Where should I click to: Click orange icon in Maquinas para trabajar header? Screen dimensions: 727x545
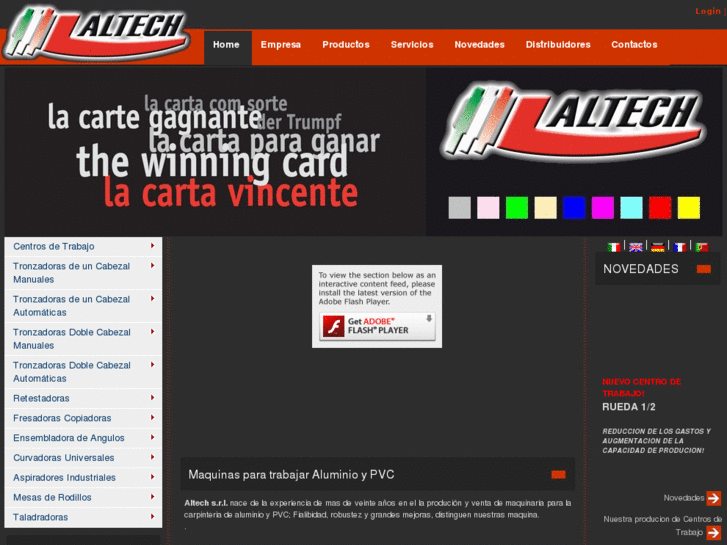pos(558,474)
